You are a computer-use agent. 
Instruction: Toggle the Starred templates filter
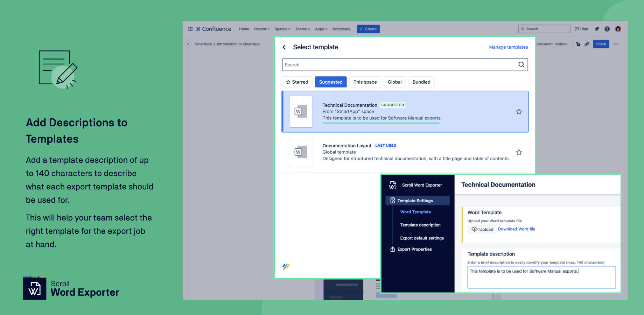tap(297, 82)
